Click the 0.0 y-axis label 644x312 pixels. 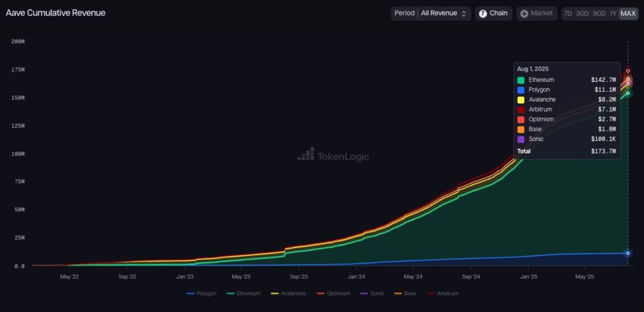click(19, 266)
